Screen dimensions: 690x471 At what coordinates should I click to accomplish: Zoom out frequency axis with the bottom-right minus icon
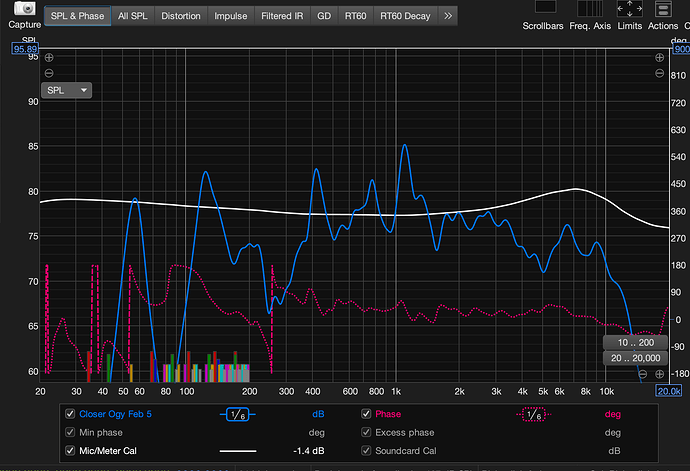(642, 374)
